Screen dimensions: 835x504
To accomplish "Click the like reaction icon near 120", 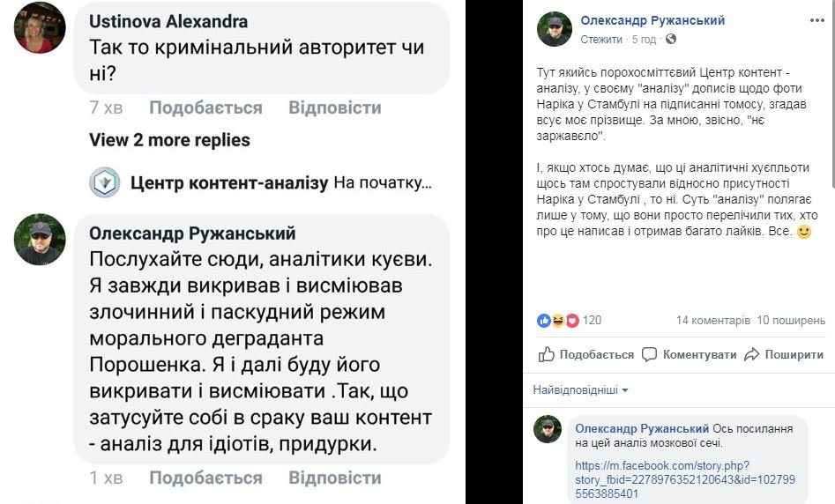I will point(543,320).
